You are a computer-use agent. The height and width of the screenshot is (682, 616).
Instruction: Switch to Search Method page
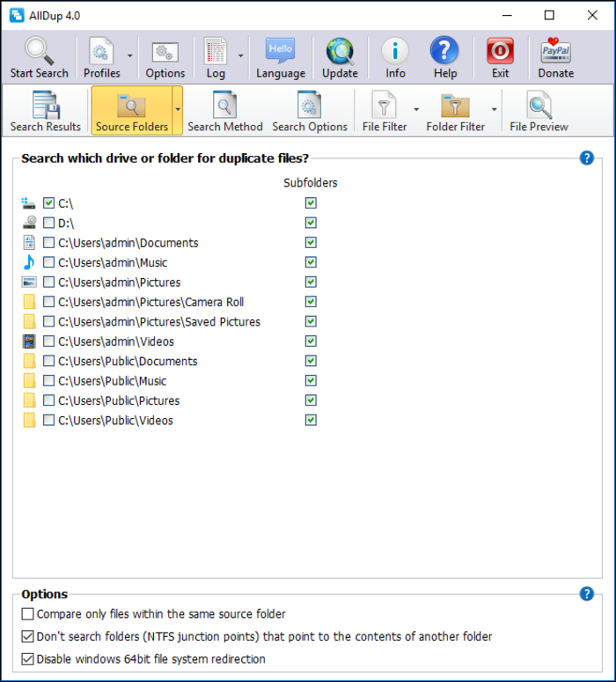[x=225, y=111]
